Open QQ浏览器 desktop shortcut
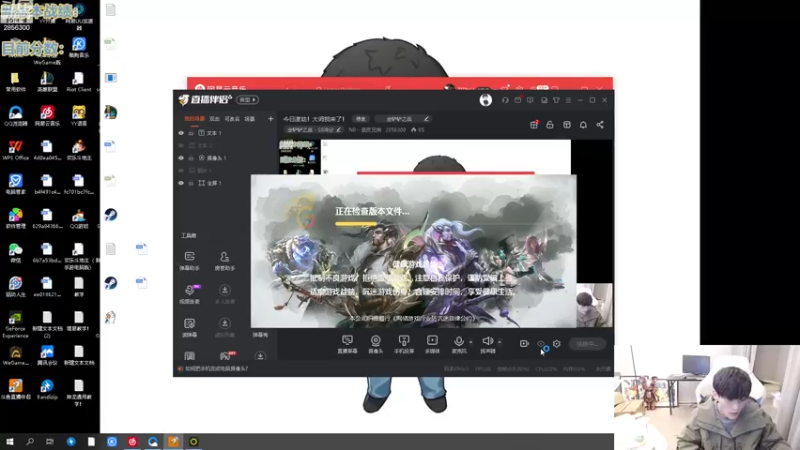The height and width of the screenshot is (450, 800). (x=15, y=116)
